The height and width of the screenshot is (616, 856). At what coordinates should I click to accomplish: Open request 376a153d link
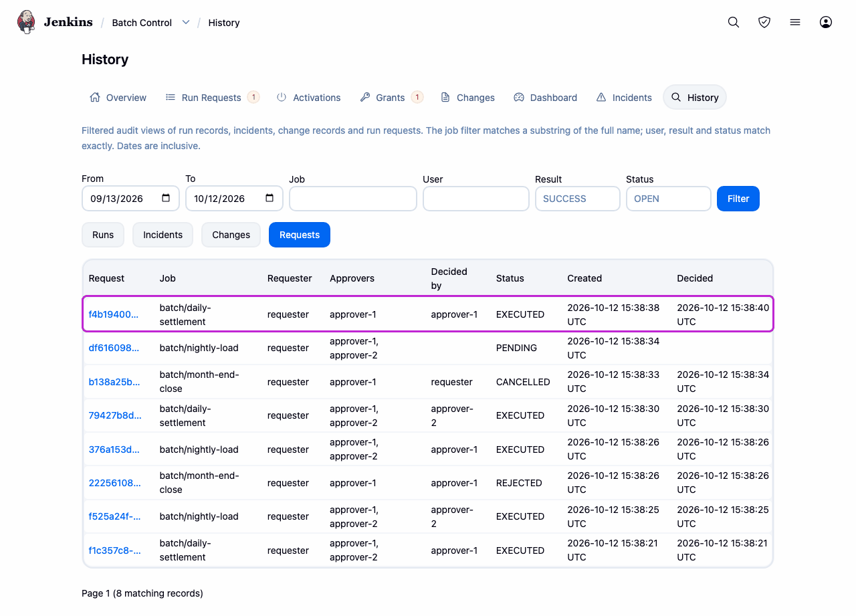pyautogui.click(x=114, y=449)
